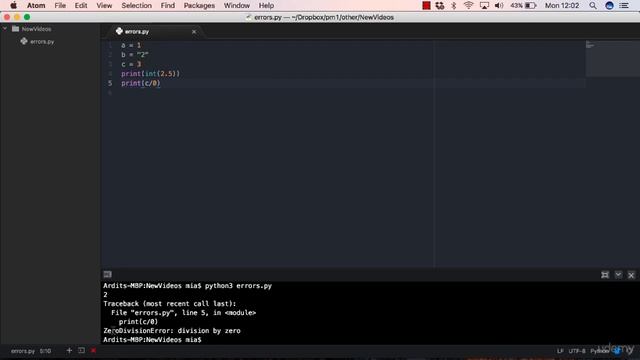The width and height of the screenshot is (640, 360).
Task: Click the LF line ending selector
Action: (560, 351)
